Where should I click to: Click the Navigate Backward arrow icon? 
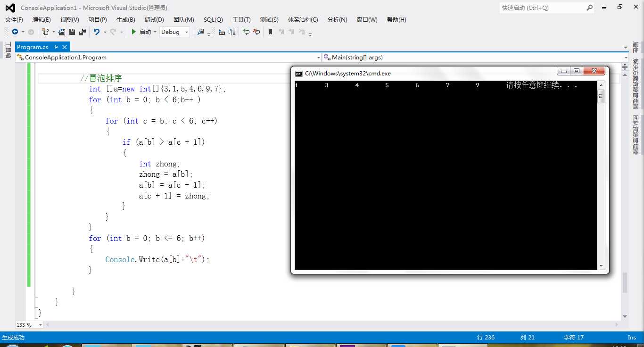coord(15,32)
